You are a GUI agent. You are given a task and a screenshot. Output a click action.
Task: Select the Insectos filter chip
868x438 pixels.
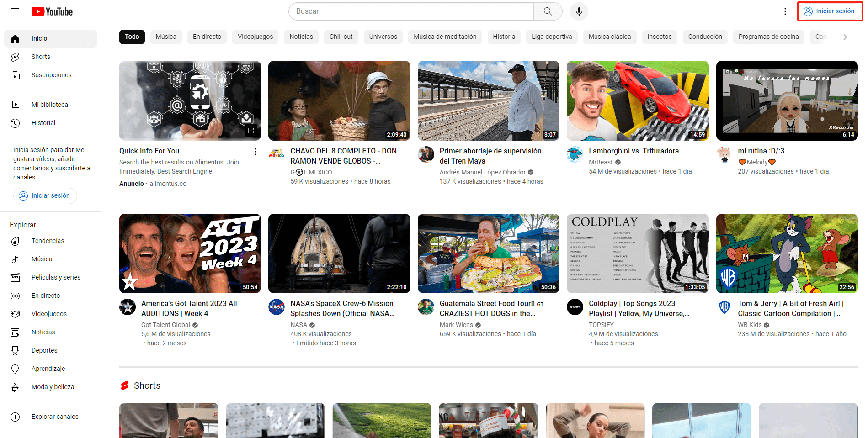(x=660, y=37)
